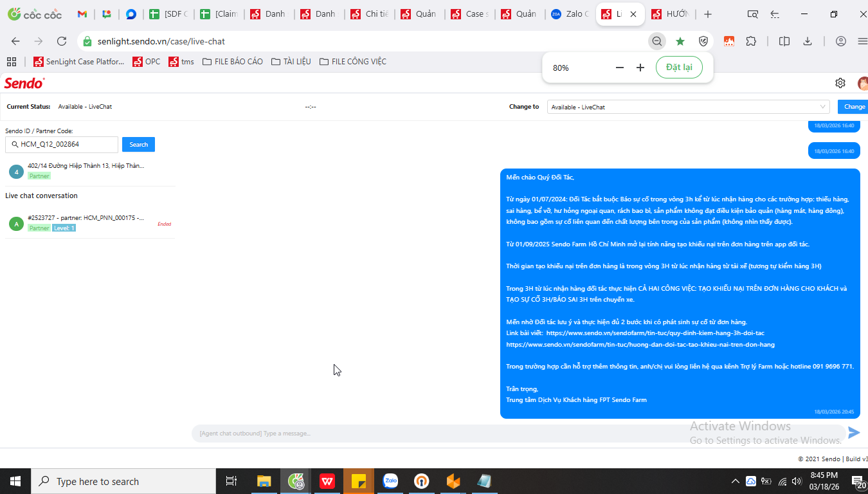Screen dimensions: 868x494
Task: Open the notification center
Action: [859, 481]
